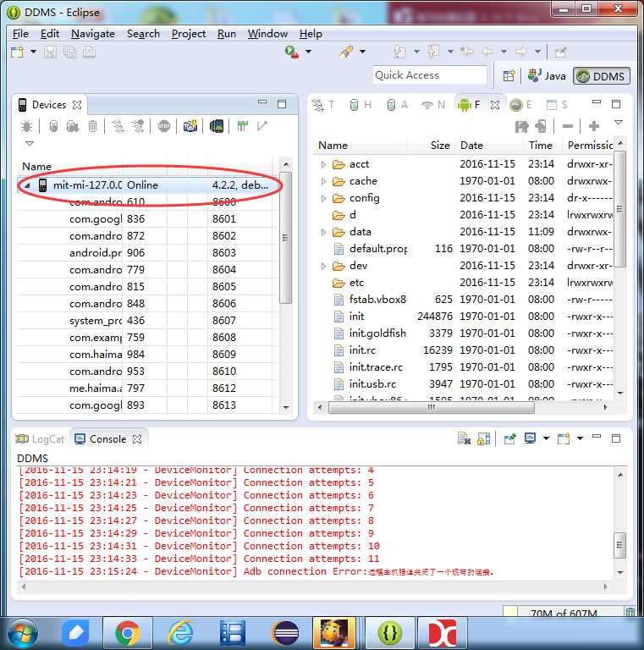Viewport: 644px width, 650px height.
Task: Click the New wizard icon in main toolbar
Action: (18, 52)
